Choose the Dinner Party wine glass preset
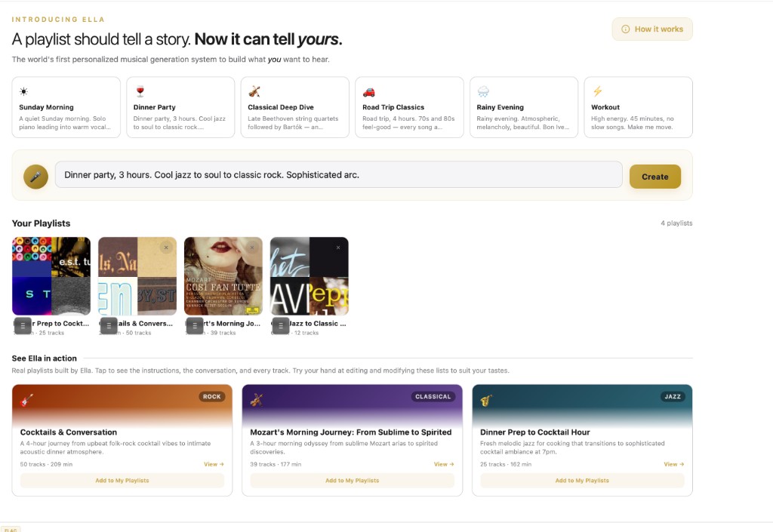Image resolution: width=773 pixels, height=532 pixels. point(180,107)
